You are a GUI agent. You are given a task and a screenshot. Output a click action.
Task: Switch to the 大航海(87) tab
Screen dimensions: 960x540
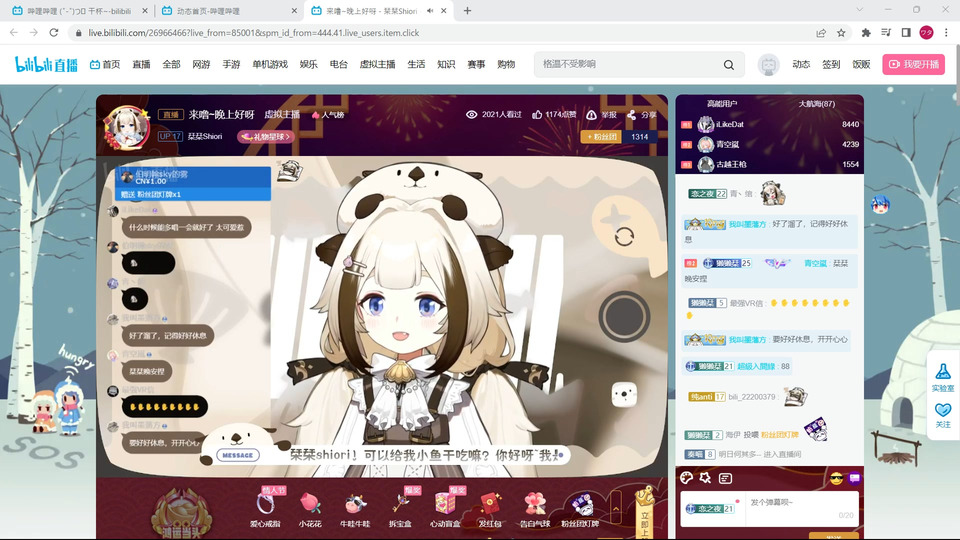click(817, 104)
